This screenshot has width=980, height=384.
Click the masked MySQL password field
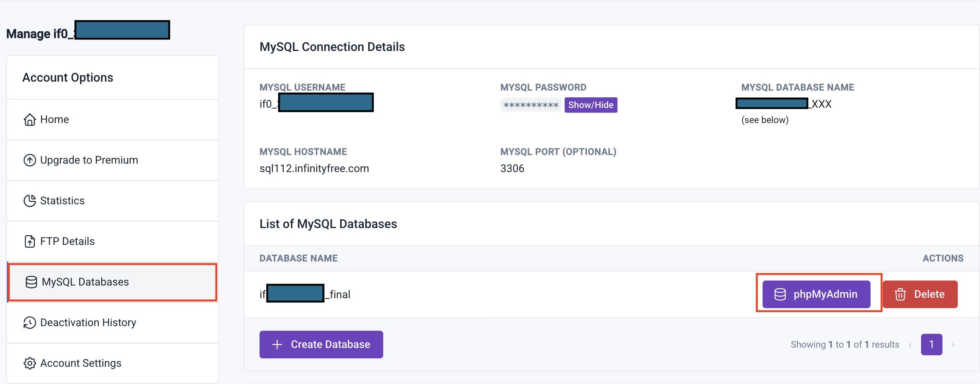pyautogui.click(x=531, y=105)
